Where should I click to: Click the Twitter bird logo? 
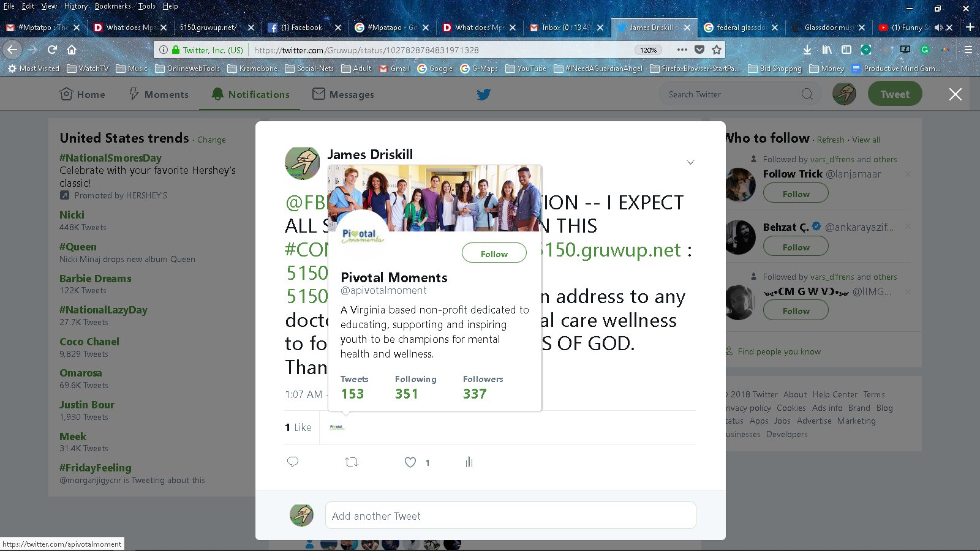(x=484, y=94)
